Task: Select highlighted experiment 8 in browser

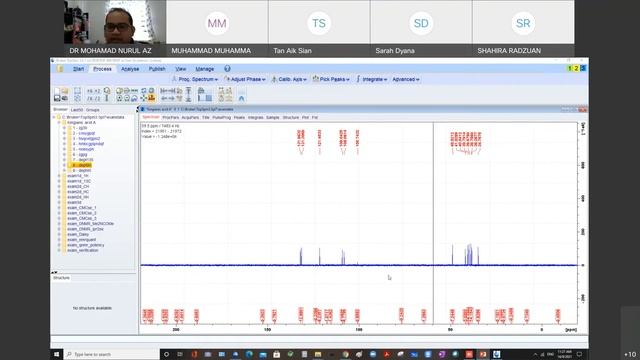Action: pyautogui.click(x=82, y=165)
